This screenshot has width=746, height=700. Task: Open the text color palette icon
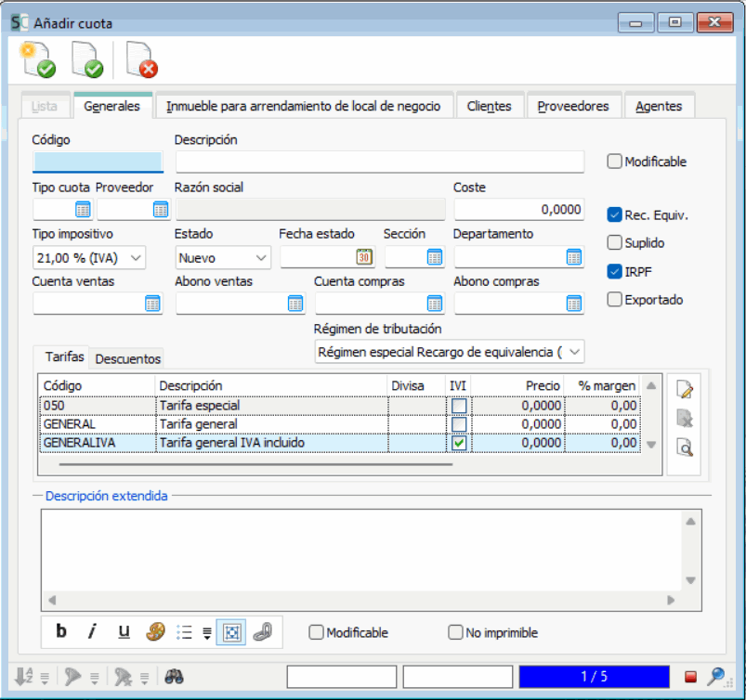click(155, 632)
